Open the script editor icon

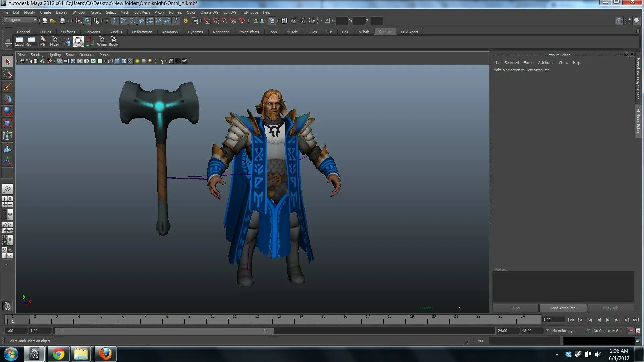pos(638,341)
